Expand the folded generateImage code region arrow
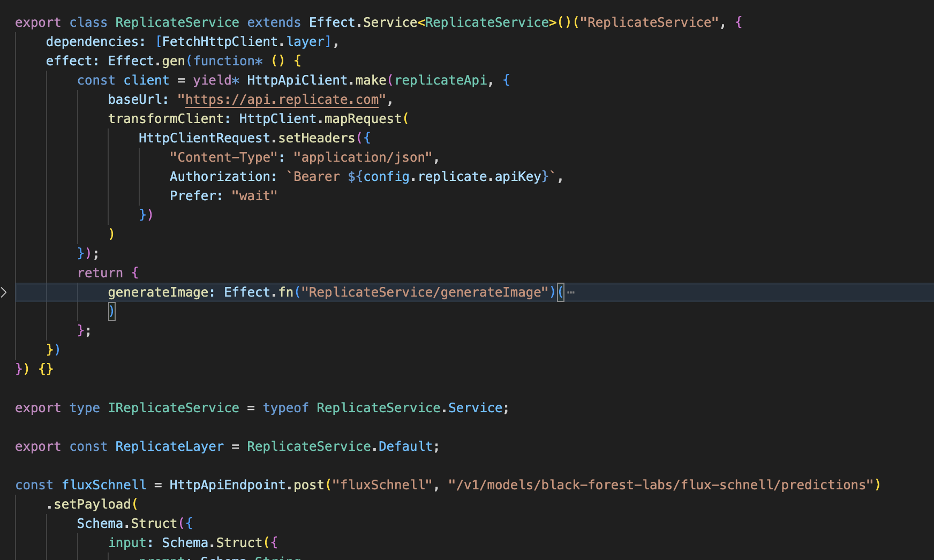The image size is (934, 560). coord(4,292)
